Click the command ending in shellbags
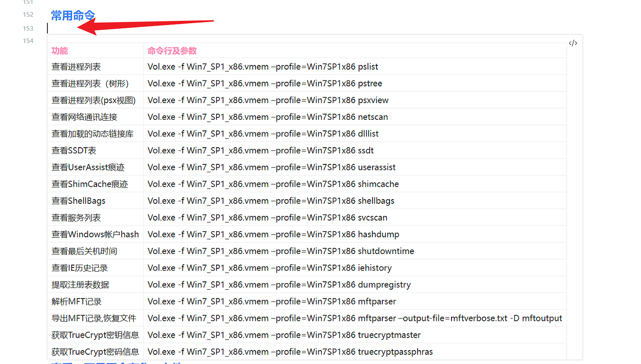641x364 pixels. (x=271, y=200)
